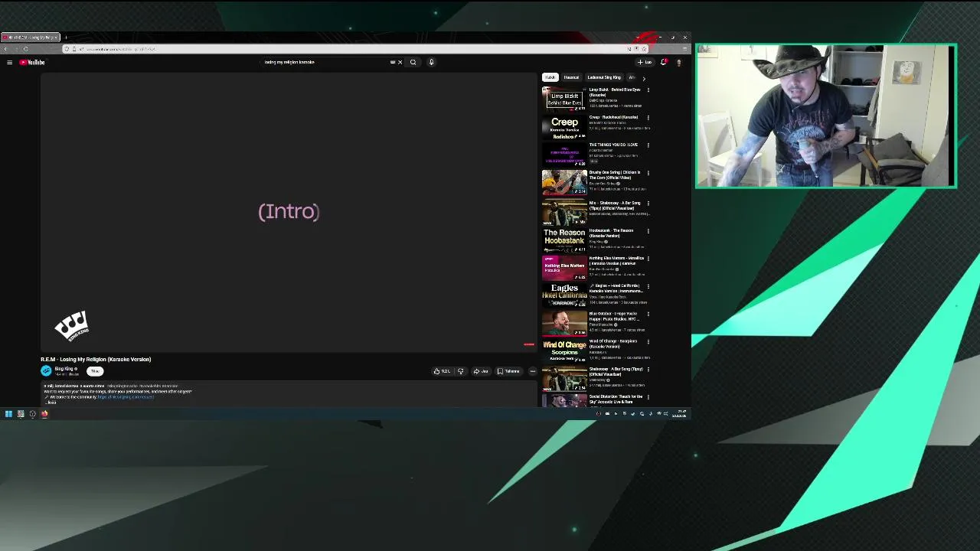
Task: Open the second taskbar icon beside Start
Action: 21,414
